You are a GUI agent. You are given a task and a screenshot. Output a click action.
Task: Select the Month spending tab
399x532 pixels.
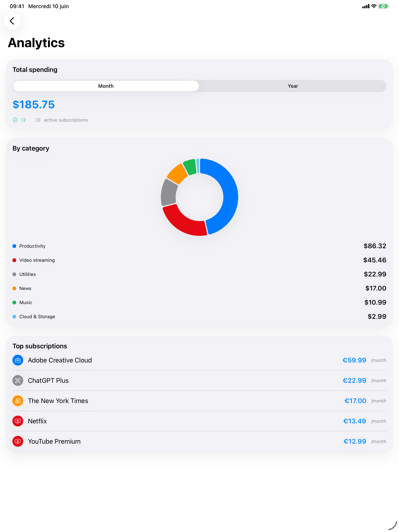click(x=106, y=86)
